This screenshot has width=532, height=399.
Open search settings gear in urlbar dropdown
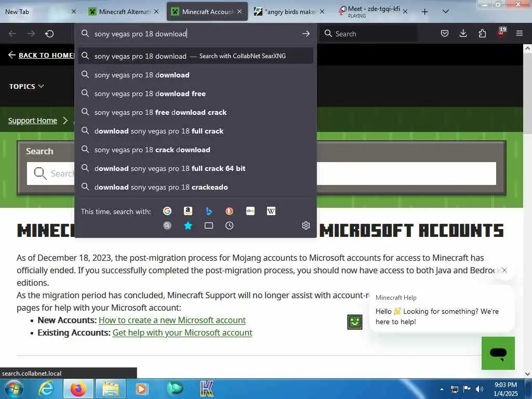click(305, 225)
